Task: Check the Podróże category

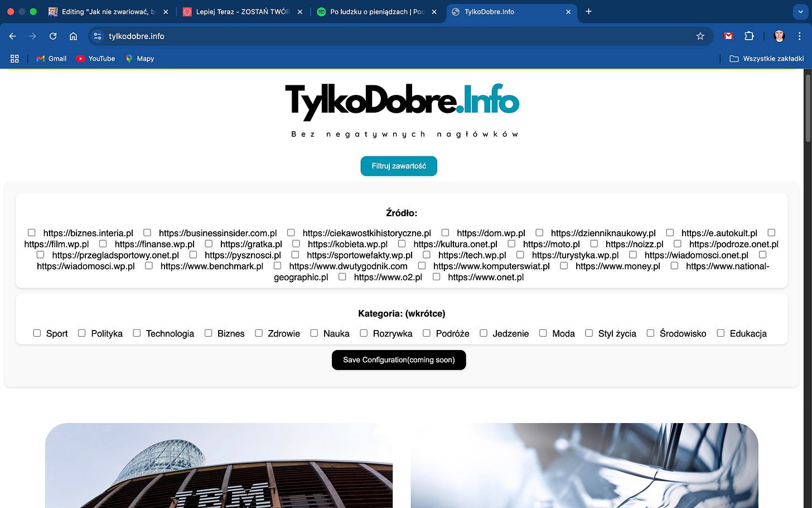Action: click(427, 333)
